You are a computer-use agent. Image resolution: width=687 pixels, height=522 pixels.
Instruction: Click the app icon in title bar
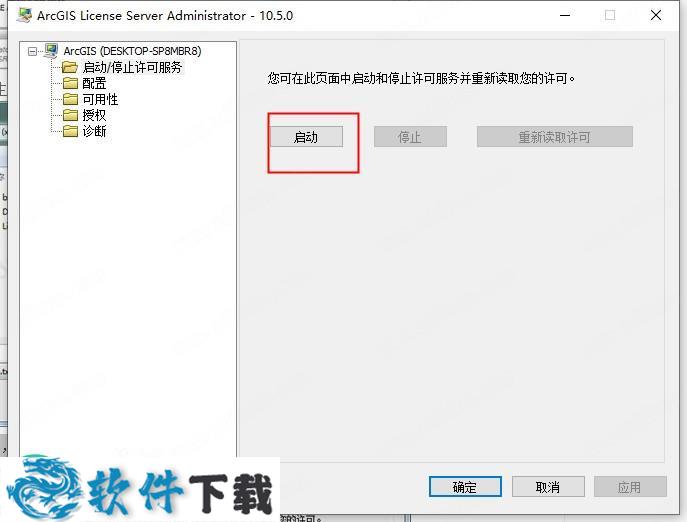point(24,15)
